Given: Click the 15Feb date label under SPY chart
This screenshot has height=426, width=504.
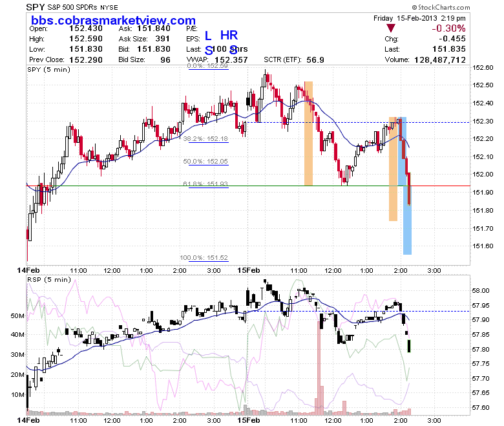Looking at the screenshot, I should point(249,270).
